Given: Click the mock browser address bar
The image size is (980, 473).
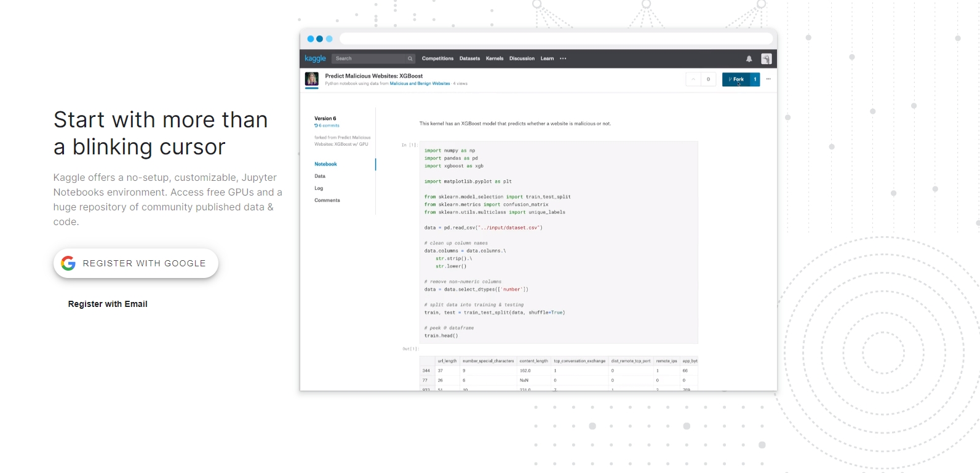Looking at the screenshot, I should (556, 39).
